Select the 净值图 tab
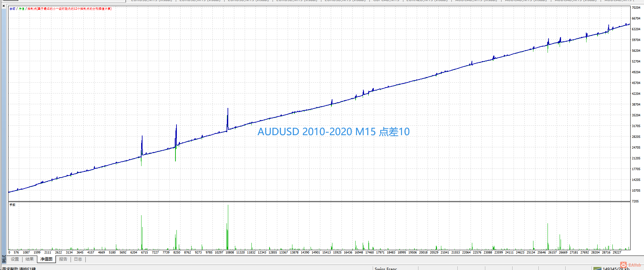The image size is (644, 270). (46, 259)
